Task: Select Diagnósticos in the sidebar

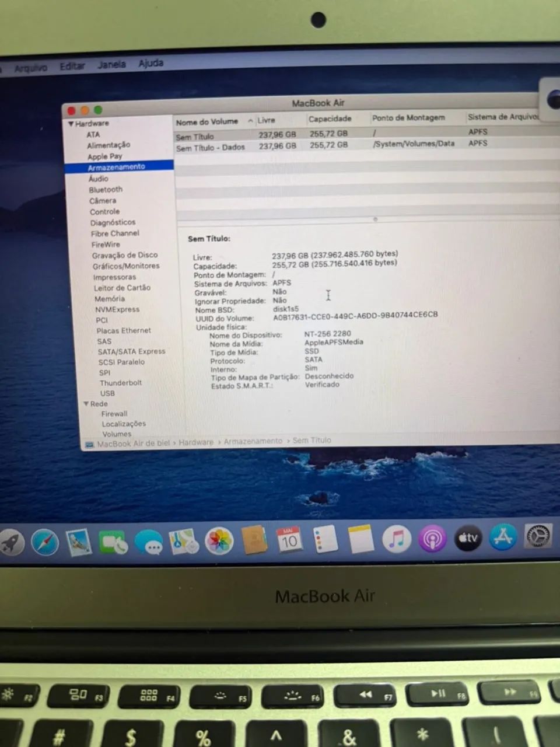Action: point(113,222)
